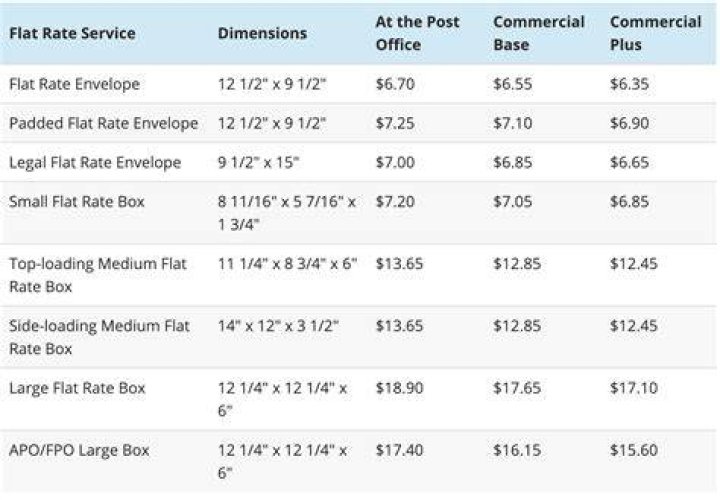Viewport: 720px width, 500px height.
Task: Click the Commercial Base column header
Action: coord(539,33)
